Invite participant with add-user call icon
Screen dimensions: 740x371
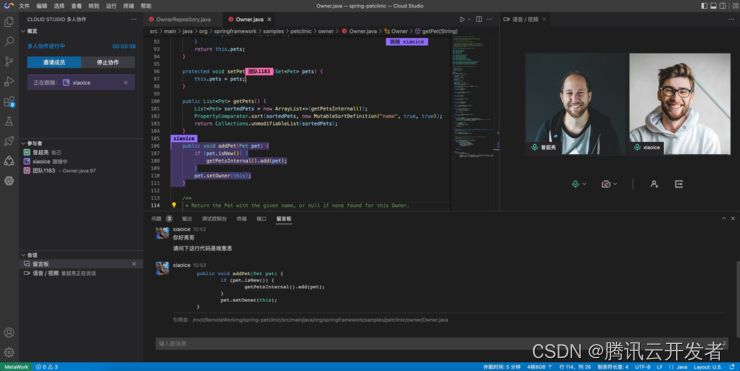(654, 184)
